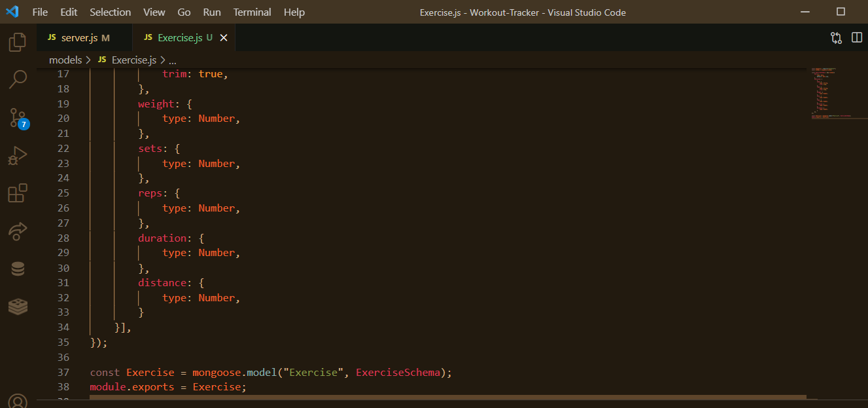Click the models breadcrumb folder

point(65,60)
